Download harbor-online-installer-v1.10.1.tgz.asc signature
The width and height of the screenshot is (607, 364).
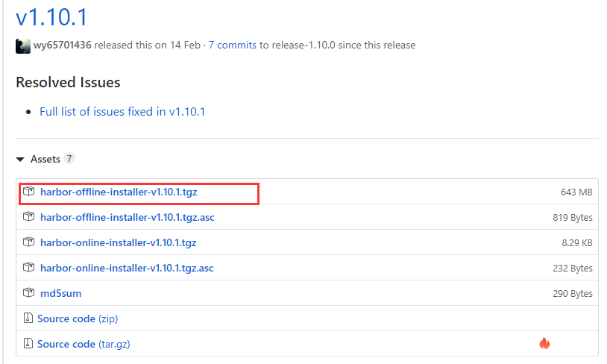coord(127,268)
